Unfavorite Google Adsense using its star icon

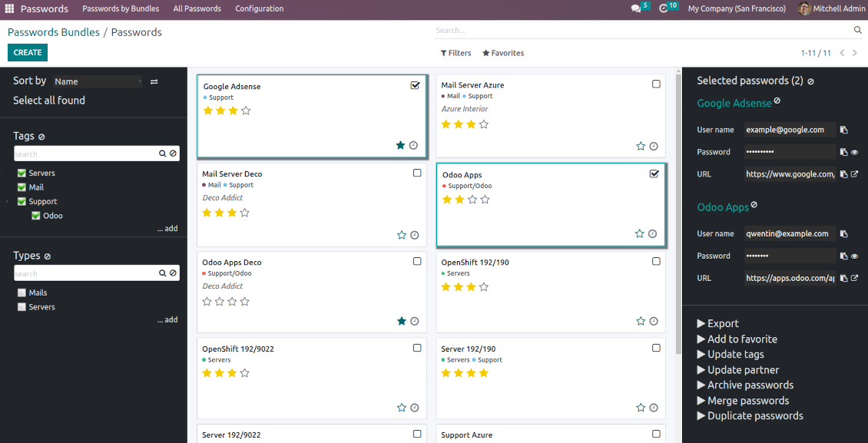coord(401,145)
